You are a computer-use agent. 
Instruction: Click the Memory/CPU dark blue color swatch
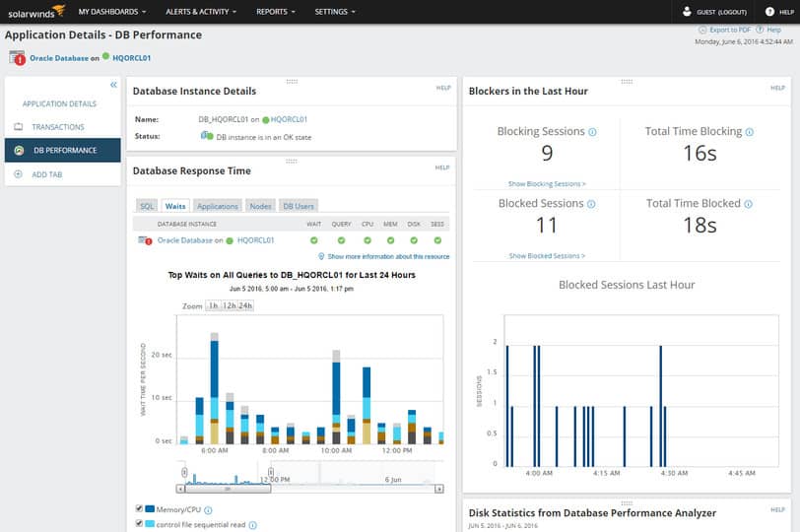point(150,508)
